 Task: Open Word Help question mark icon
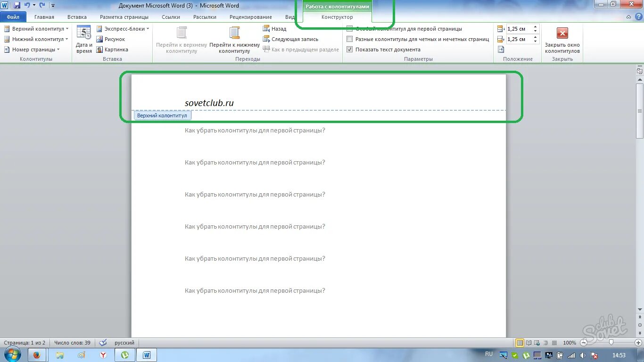pyautogui.click(x=638, y=17)
